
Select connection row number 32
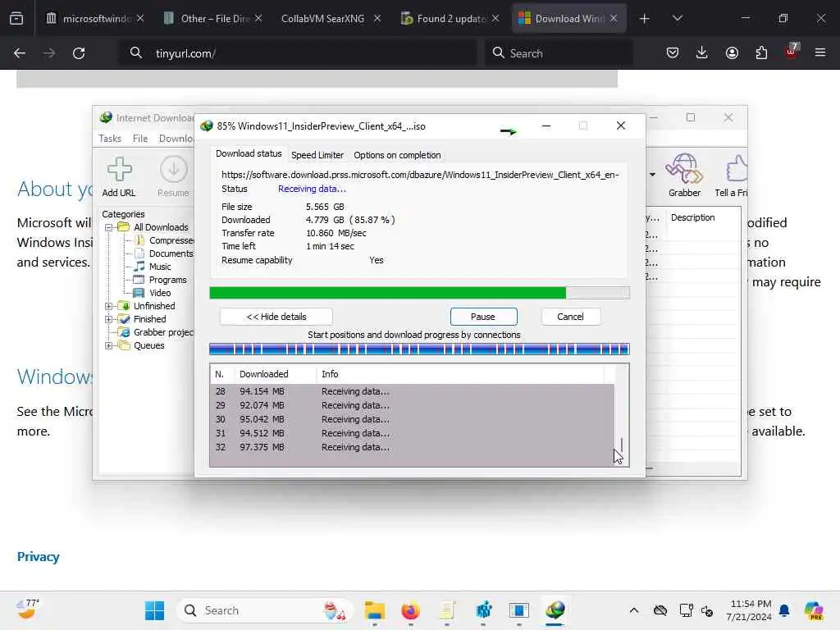412,447
